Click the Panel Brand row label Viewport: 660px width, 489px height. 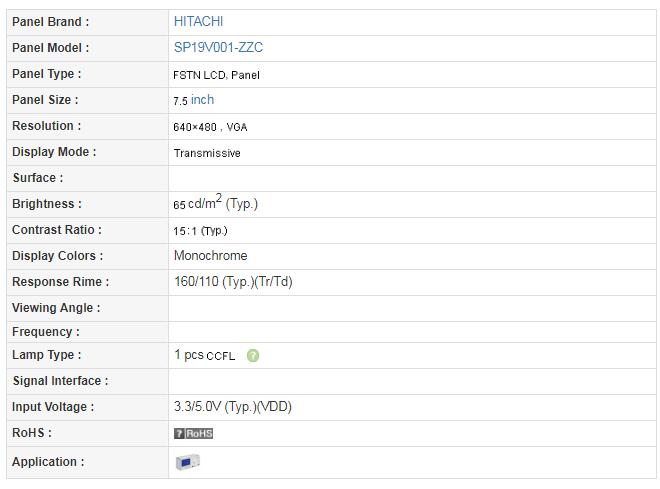pos(50,21)
